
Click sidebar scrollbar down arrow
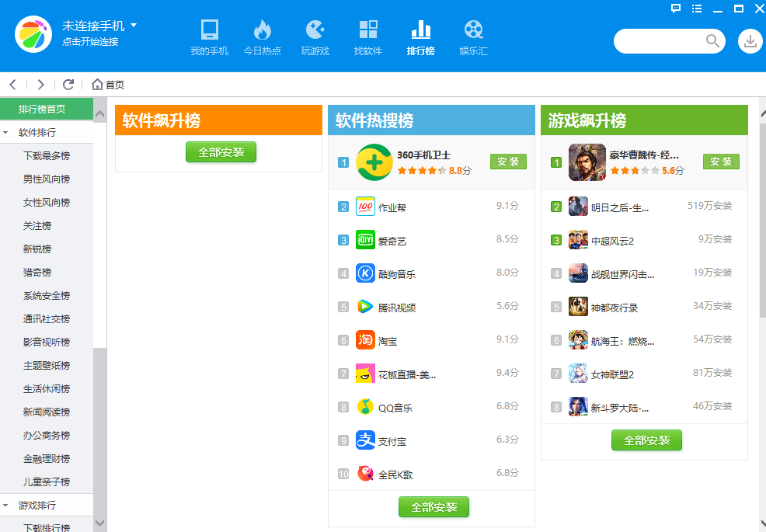tap(99, 523)
